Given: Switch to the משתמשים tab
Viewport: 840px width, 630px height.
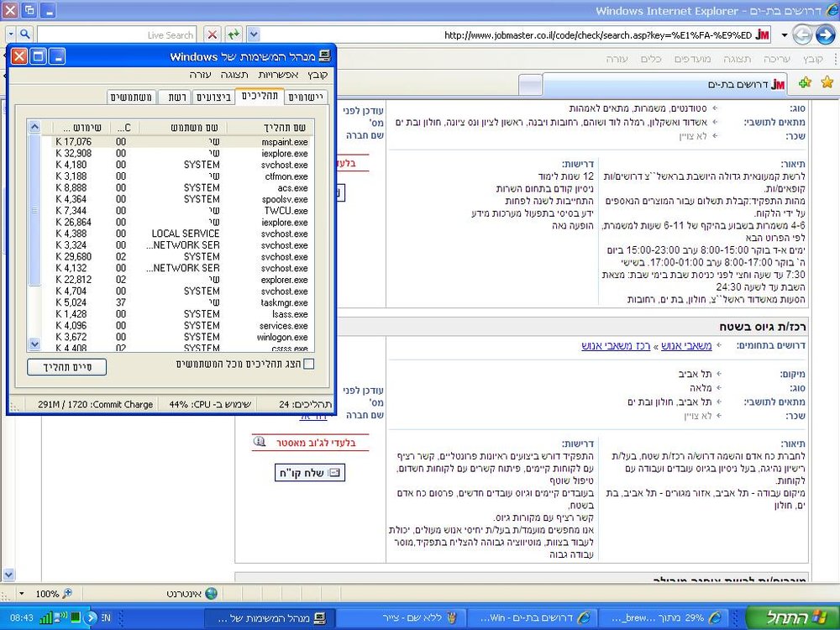Looking at the screenshot, I should (x=131, y=97).
